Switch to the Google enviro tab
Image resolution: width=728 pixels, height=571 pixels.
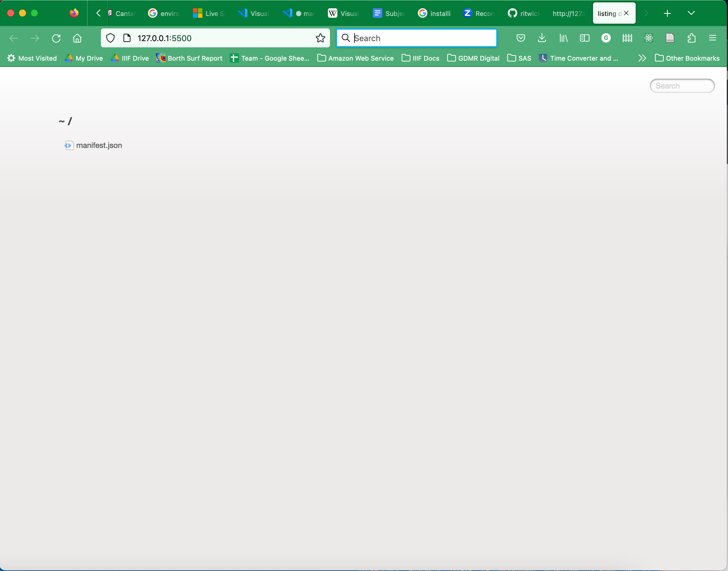click(165, 13)
